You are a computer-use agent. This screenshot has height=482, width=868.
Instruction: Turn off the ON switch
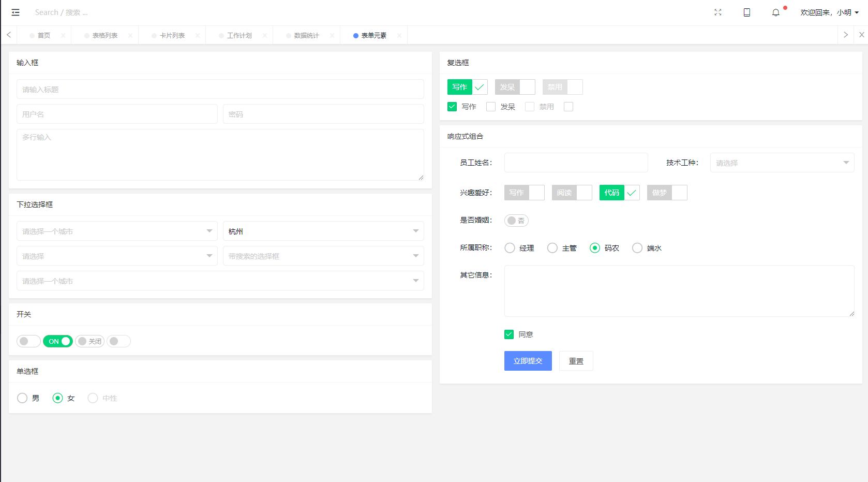pos(58,341)
